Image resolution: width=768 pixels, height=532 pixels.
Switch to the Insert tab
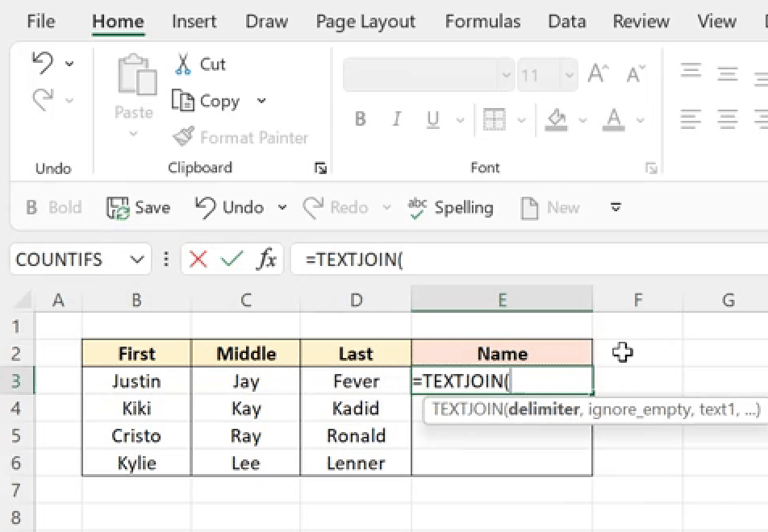point(194,22)
